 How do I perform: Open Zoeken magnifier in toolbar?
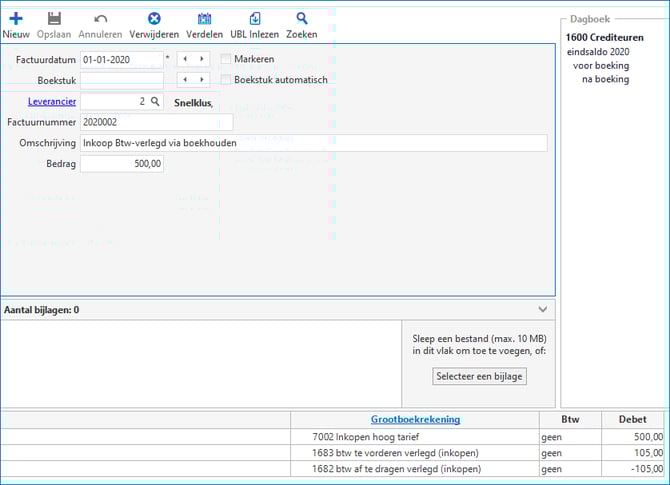301,18
